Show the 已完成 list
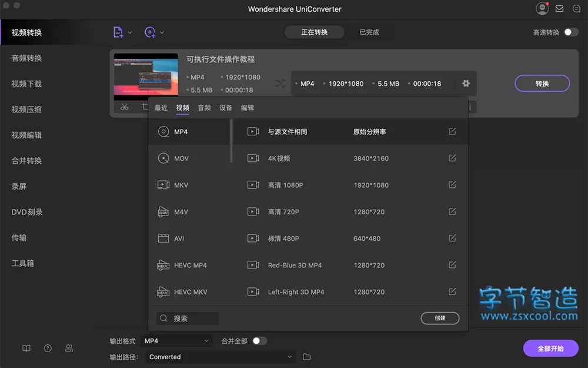The image size is (588, 368). point(369,32)
